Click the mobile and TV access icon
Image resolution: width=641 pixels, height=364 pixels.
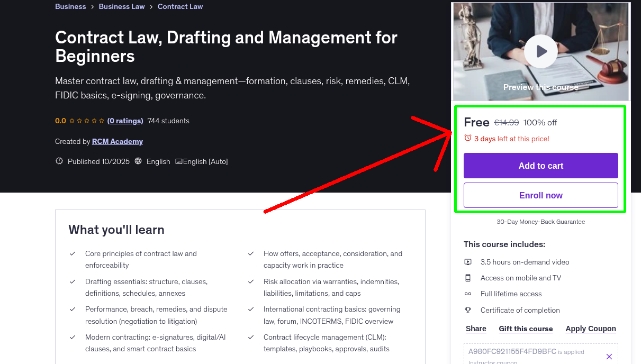(x=468, y=278)
